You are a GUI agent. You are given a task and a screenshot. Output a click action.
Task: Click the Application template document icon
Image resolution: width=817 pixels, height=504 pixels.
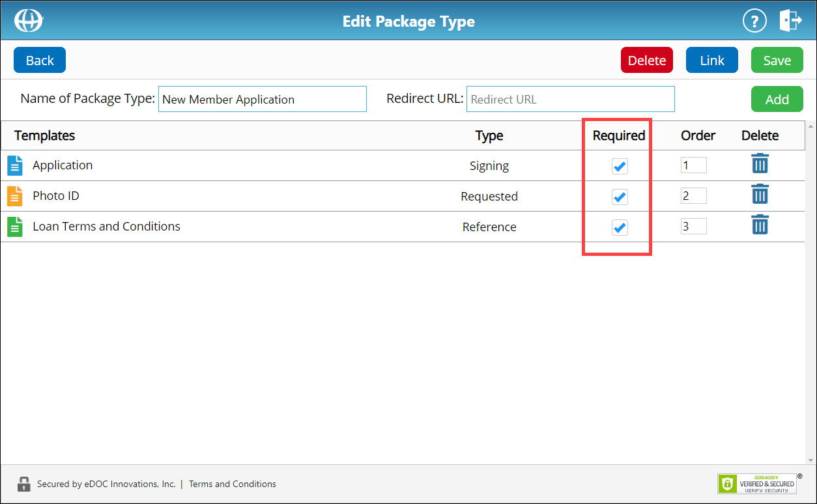15,165
